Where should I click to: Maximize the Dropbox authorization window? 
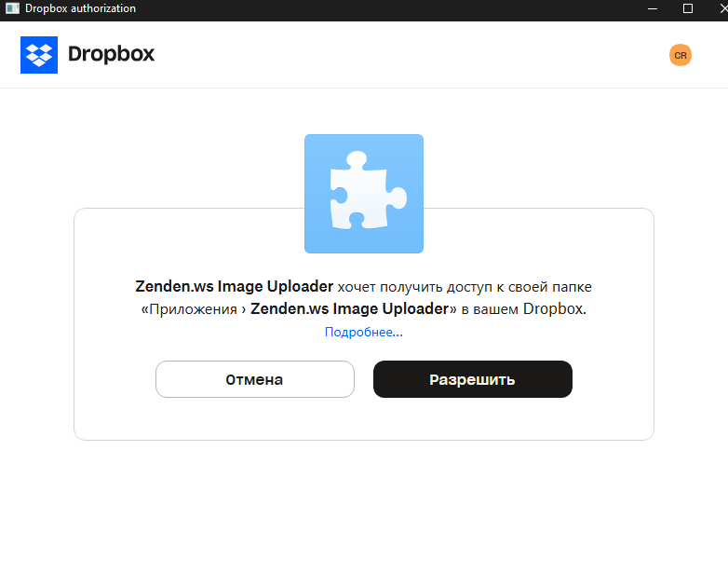688,8
